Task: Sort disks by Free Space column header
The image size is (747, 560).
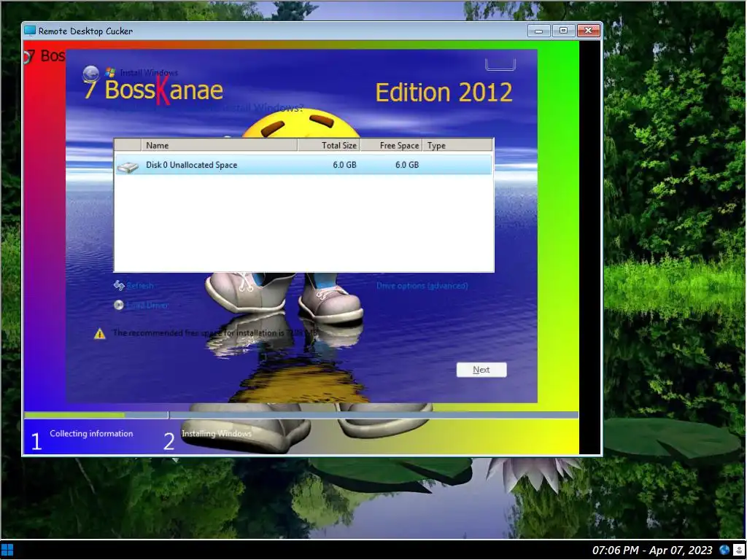Action: point(391,145)
